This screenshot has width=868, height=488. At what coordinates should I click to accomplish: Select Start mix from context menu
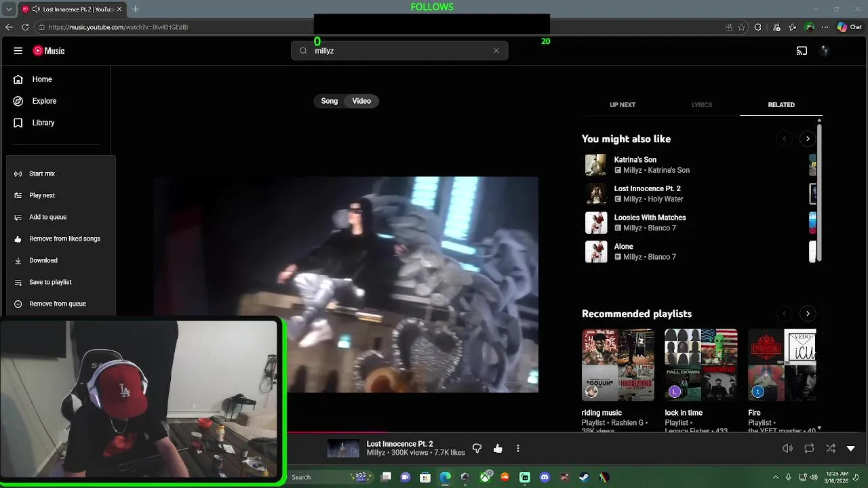click(61, 174)
